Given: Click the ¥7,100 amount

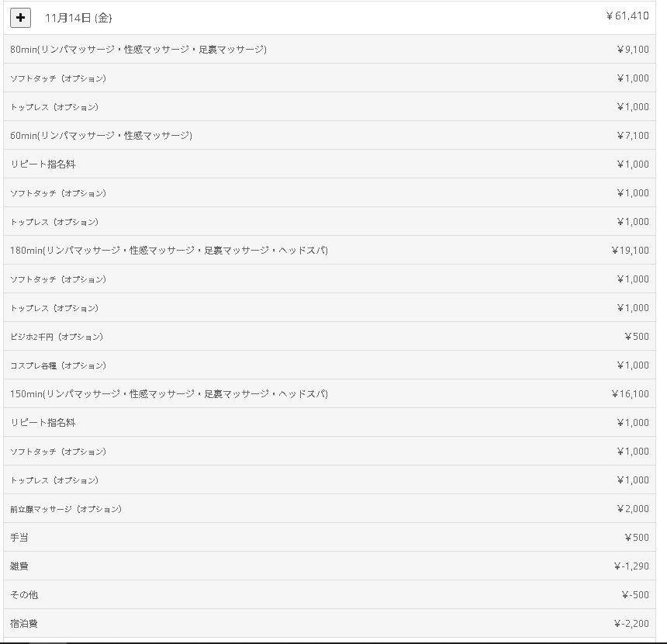Looking at the screenshot, I should (632, 136).
